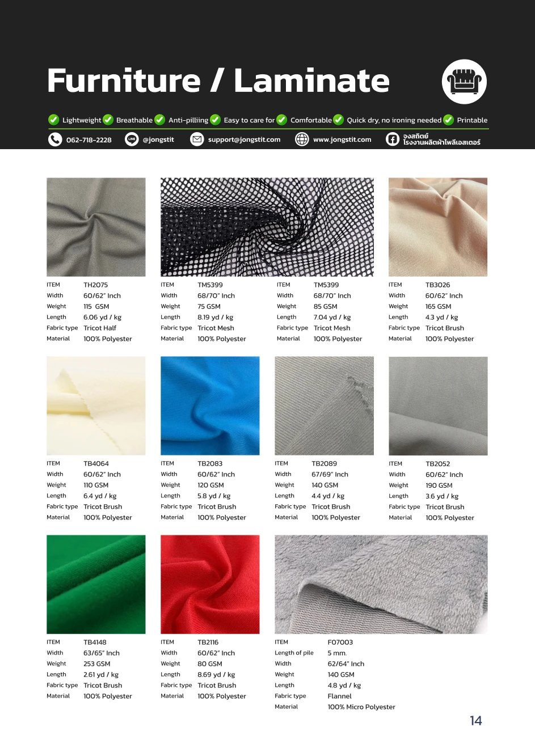
Task: Select the blue TB2083 fabric photo
Action: [x=210, y=406]
